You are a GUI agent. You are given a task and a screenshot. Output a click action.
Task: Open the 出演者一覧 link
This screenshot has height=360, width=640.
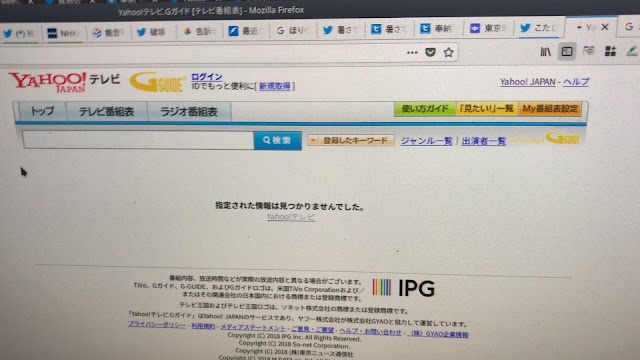click(x=484, y=141)
